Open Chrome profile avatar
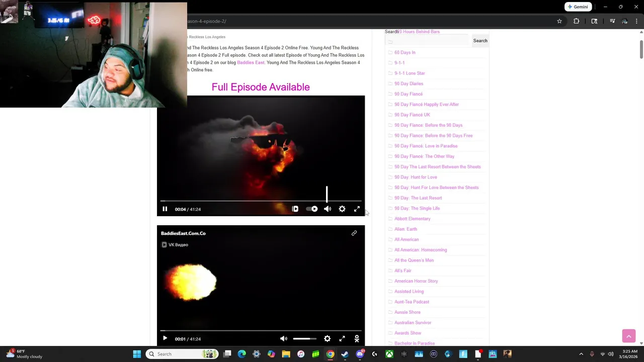The image size is (644, 362). coord(624,21)
